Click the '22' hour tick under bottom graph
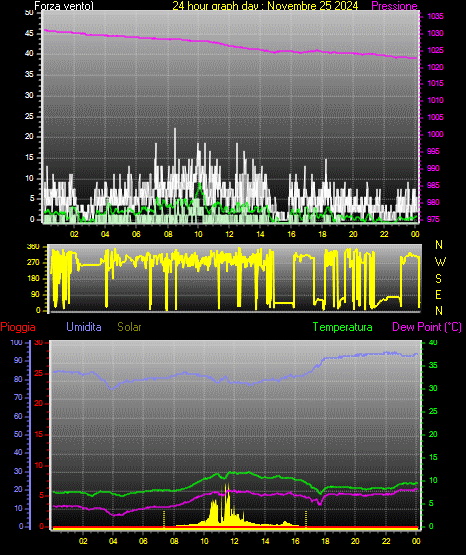This screenshot has width=466, height=555. coord(386,541)
